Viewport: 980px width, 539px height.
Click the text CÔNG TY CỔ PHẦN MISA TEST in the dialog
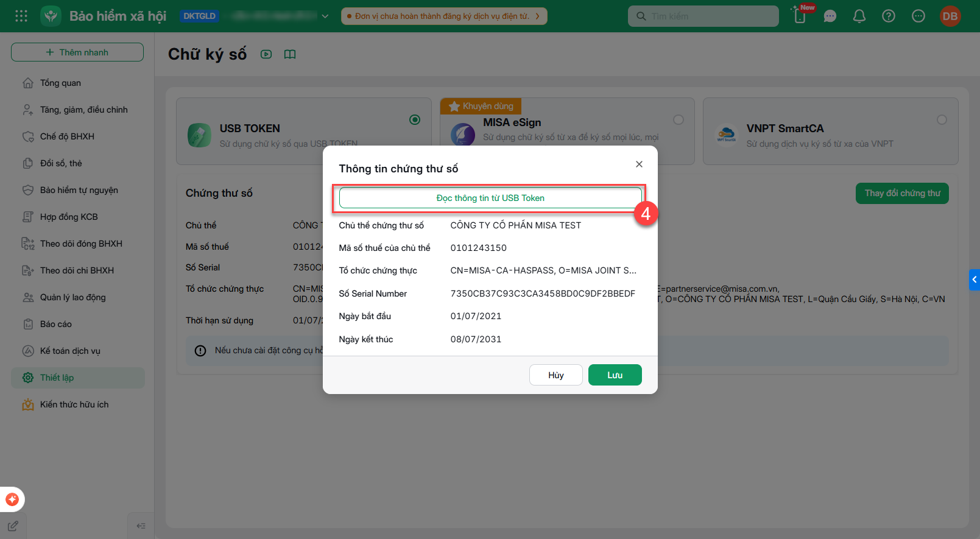coord(516,225)
